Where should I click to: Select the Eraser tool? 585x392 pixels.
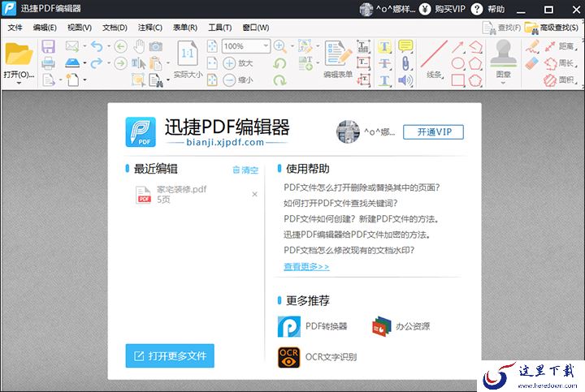532,63
